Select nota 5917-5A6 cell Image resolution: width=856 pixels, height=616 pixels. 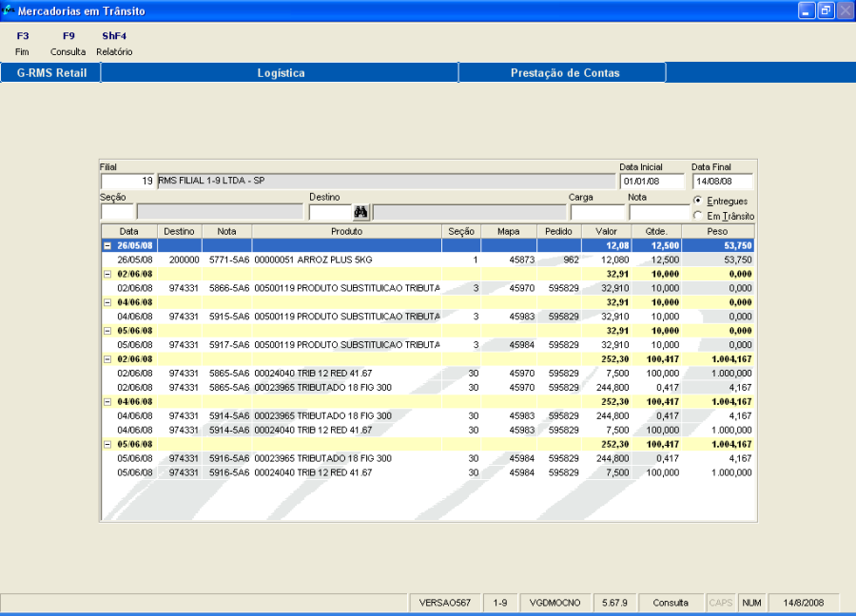[x=228, y=345]
